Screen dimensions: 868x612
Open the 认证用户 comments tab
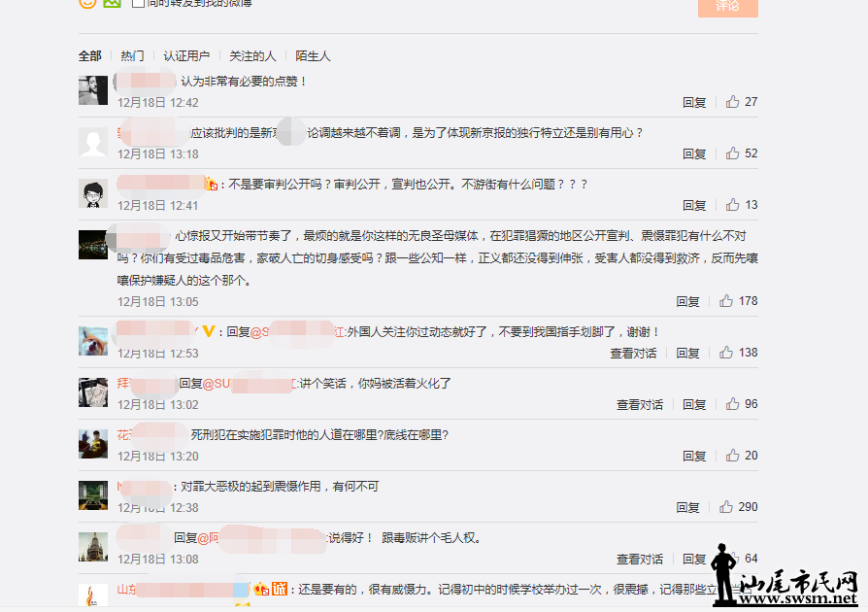tap(187, 55)
